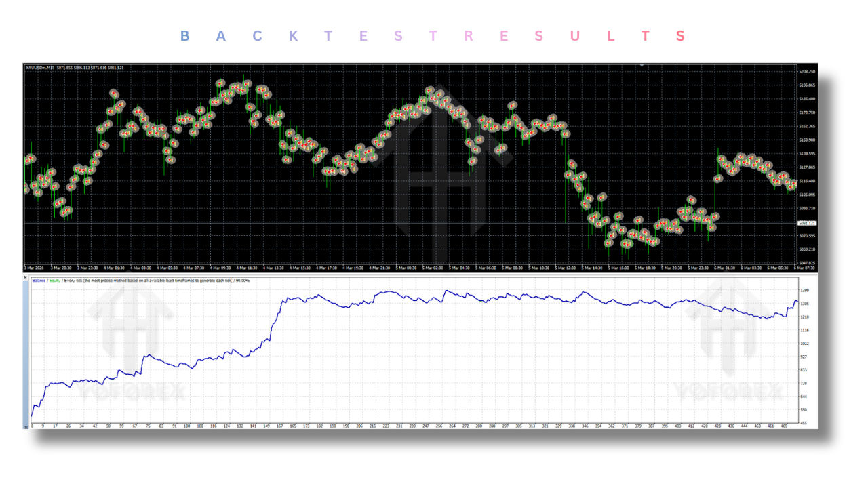This screenshot has height=488, width=868.
Task: Click price scale value 5105.095
Action: tap(807, 195)
